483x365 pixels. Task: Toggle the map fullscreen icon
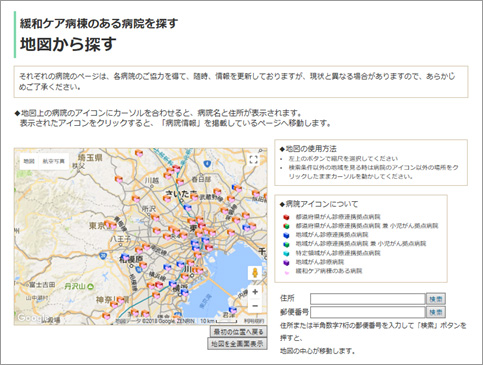click(254, 160)
